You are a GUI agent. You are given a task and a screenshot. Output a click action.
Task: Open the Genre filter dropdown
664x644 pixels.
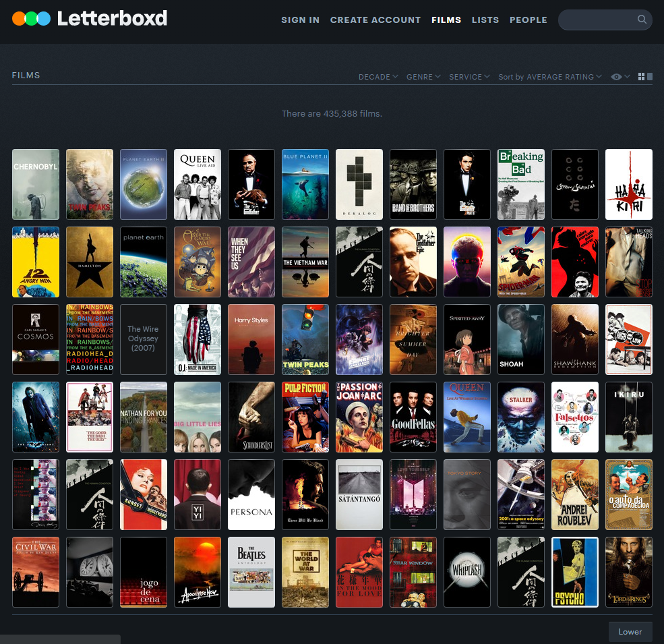tap(423, 77)
